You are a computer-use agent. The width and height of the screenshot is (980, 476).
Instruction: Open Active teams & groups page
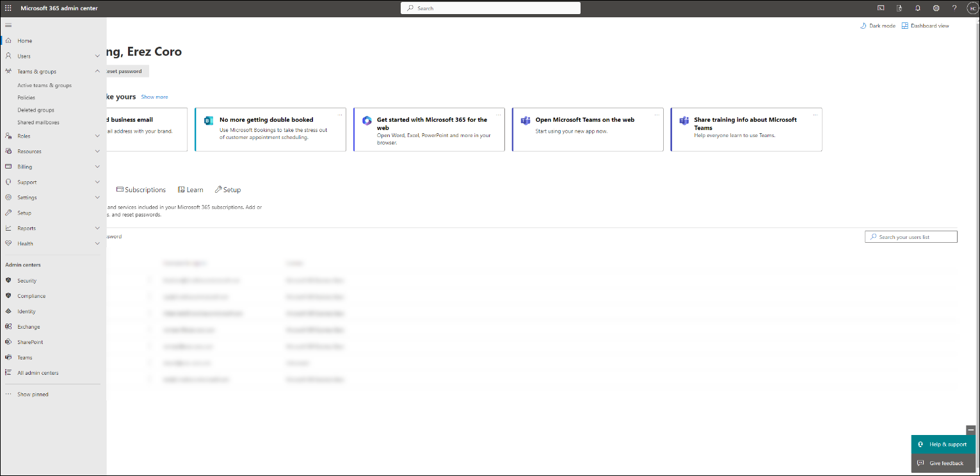point(44,85)
